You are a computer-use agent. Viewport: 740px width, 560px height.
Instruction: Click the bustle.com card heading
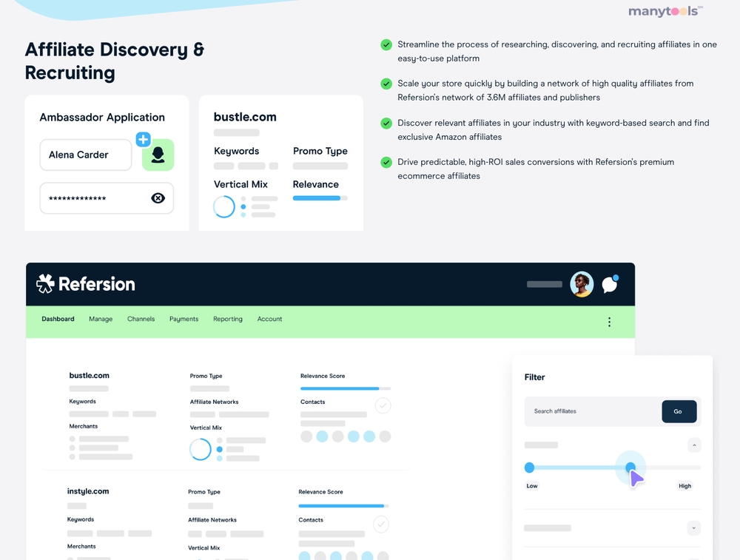[x=245, y=117]
